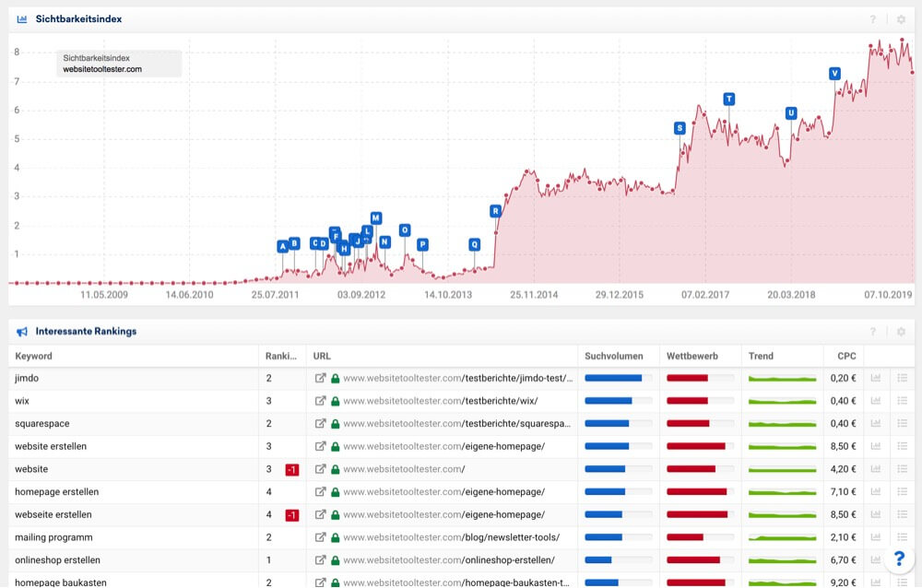Sort table by Wettbewerb column header
The width and height of the screenshot is (922, 588).
click(x=692, y=357)
